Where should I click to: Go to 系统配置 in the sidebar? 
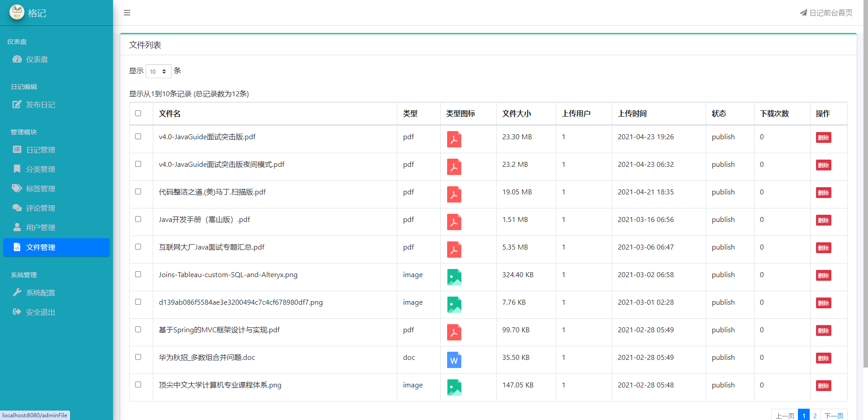click(x=40, y=293)
